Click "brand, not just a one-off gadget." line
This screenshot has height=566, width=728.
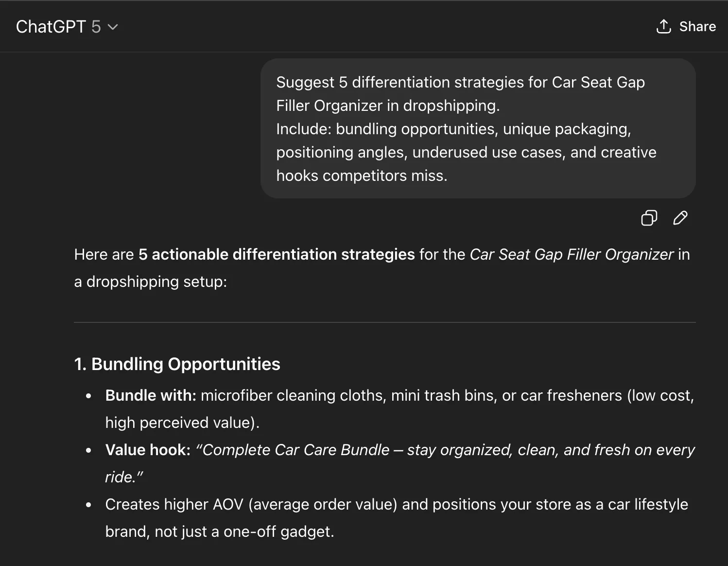[220, 531]
